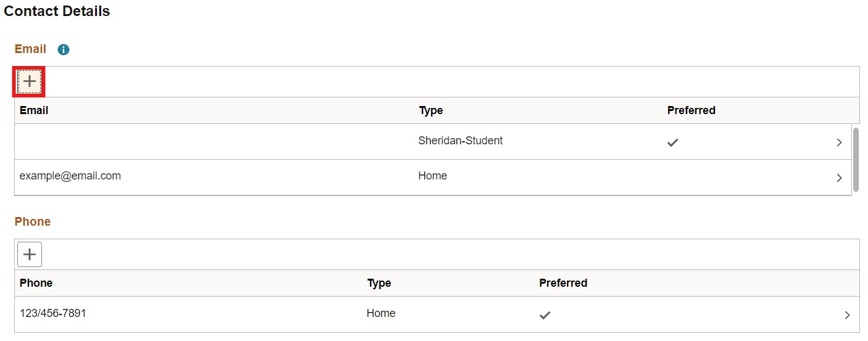The width and height of the screenshot is (868, 341).
Task: Open phone 123/456-7891 row chevron
Action: (x=847, y=315)
